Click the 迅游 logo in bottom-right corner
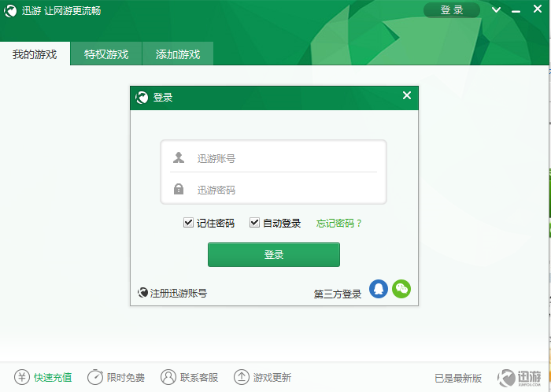 [520, 377]
